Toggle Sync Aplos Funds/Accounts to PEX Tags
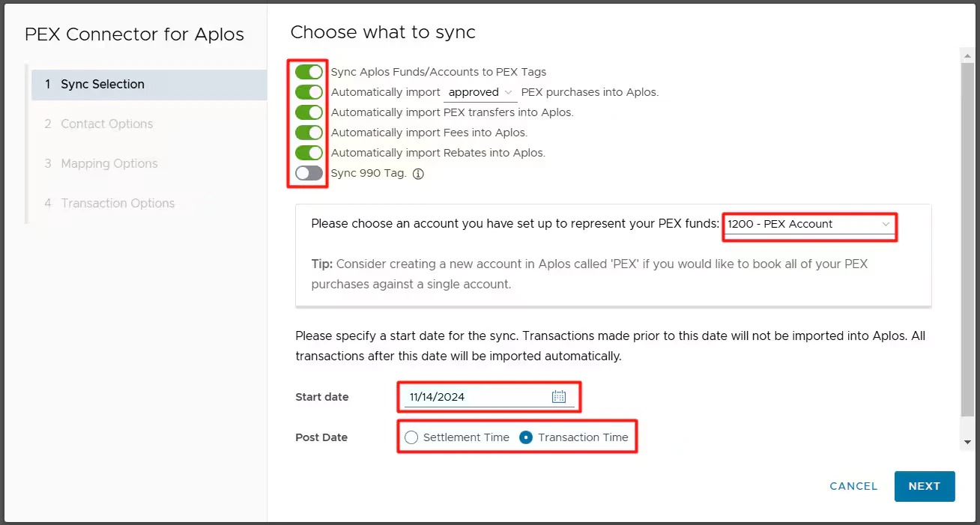Screen dimensions: 980x525 (x=309, y=72)
